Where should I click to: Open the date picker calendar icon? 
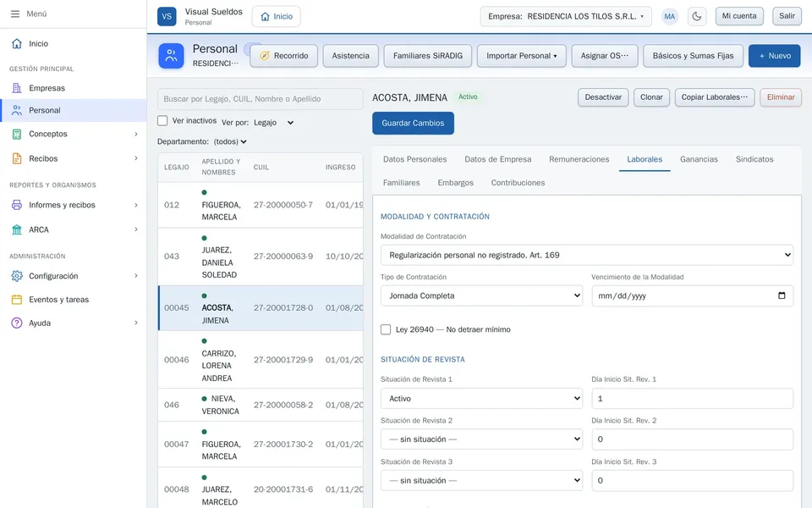pyautogui.click(x=782, y=295)
